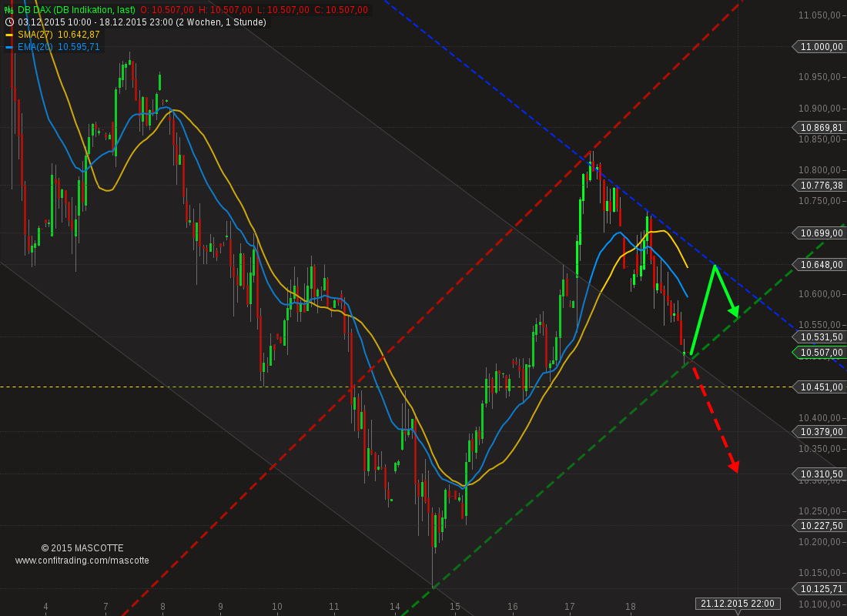Select the 10.310,50 price level tag

(x=819, y=474)
